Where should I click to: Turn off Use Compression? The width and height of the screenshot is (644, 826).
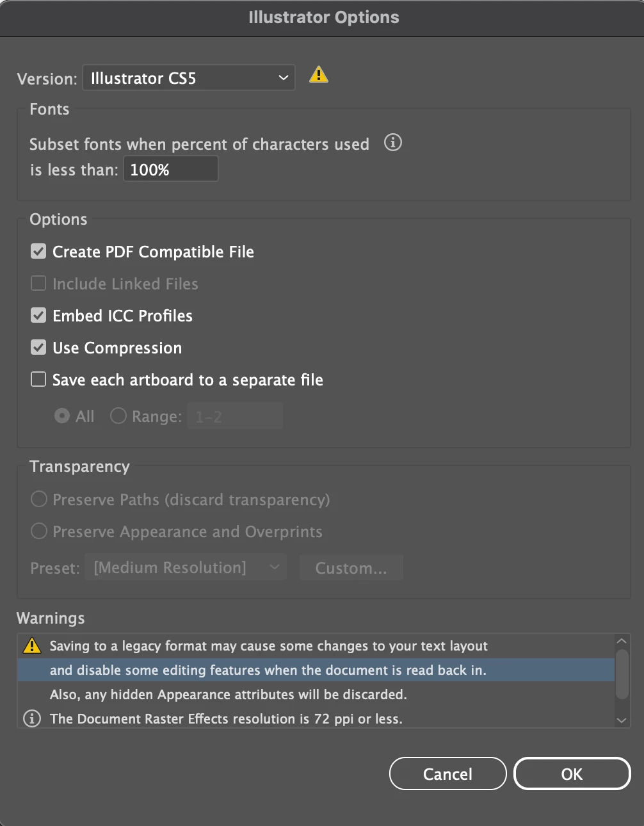pos(39,348)
